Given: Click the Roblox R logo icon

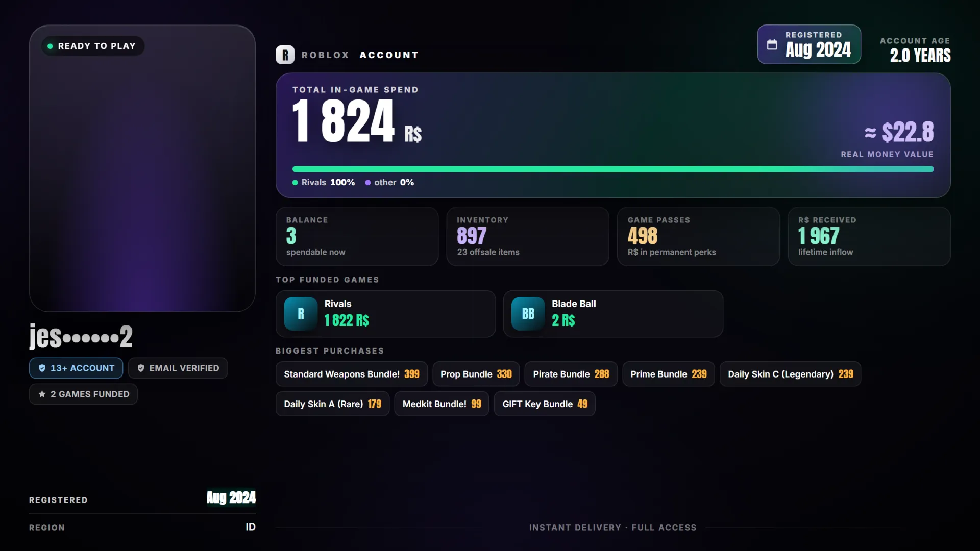Looking at the screenshot, I should pos(285,55).
